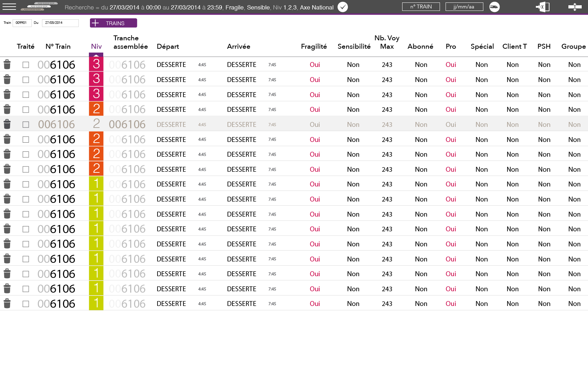The width and height of the screenshot is (588, 368).
Task: Click the Arrivée column header
Action: (x=239, y=46)
